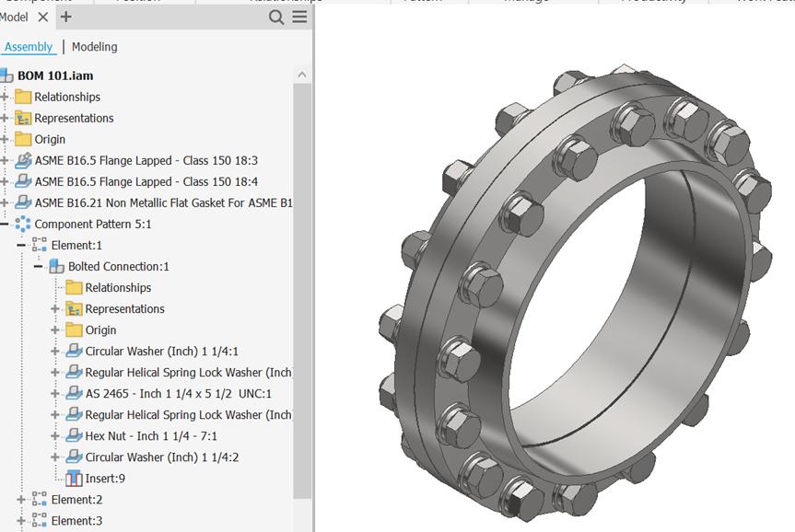Click the Flat Gasket part icon
The height and width of the screenshot is (532, 795).
pyautogui.click(x=23, y=202)
